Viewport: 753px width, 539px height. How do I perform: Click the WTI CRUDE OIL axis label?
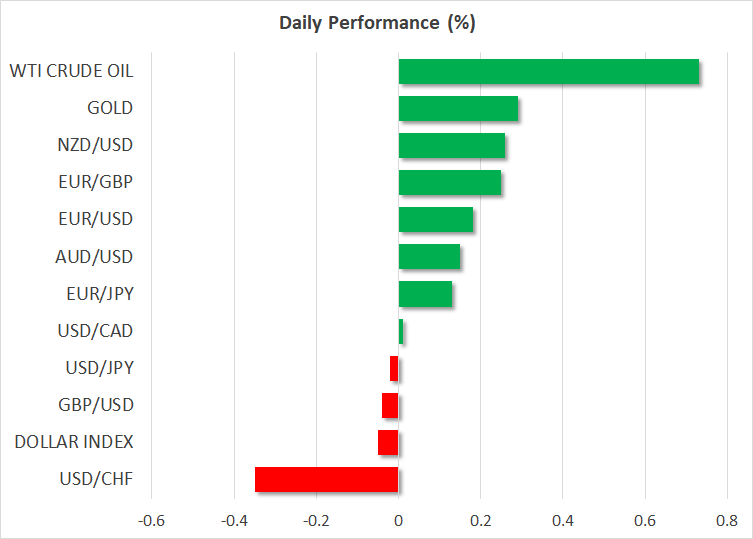[71, 71]
